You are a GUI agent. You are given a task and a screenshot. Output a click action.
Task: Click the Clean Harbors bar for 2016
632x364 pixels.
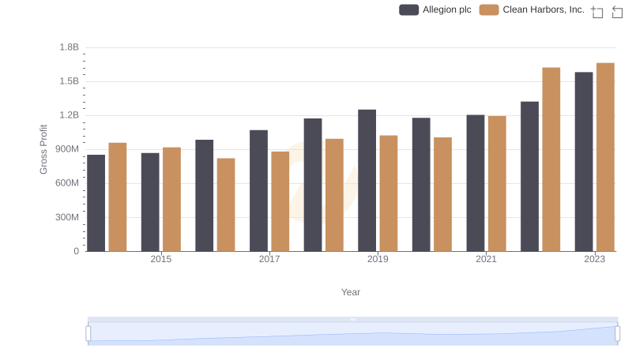(x=226, y=205)
